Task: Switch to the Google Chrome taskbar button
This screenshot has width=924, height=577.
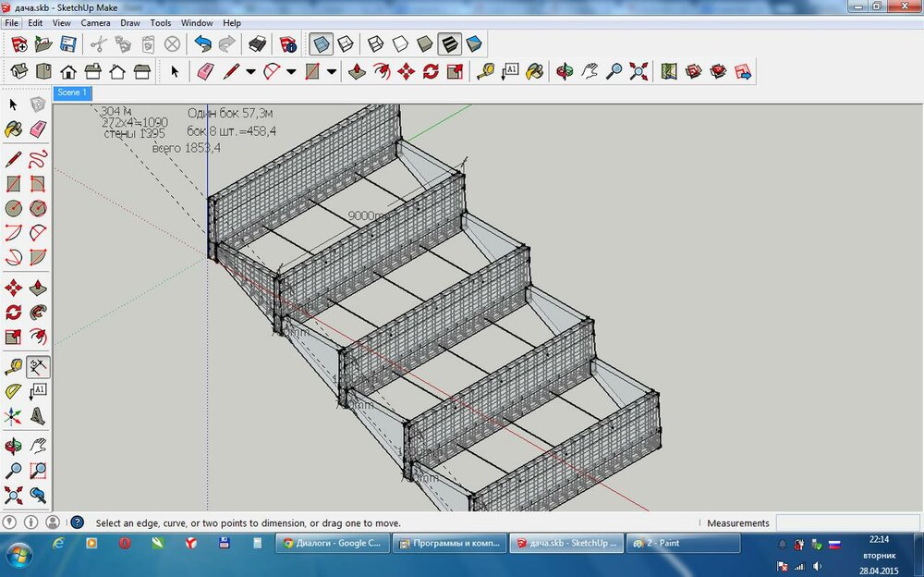Action: 333,543
